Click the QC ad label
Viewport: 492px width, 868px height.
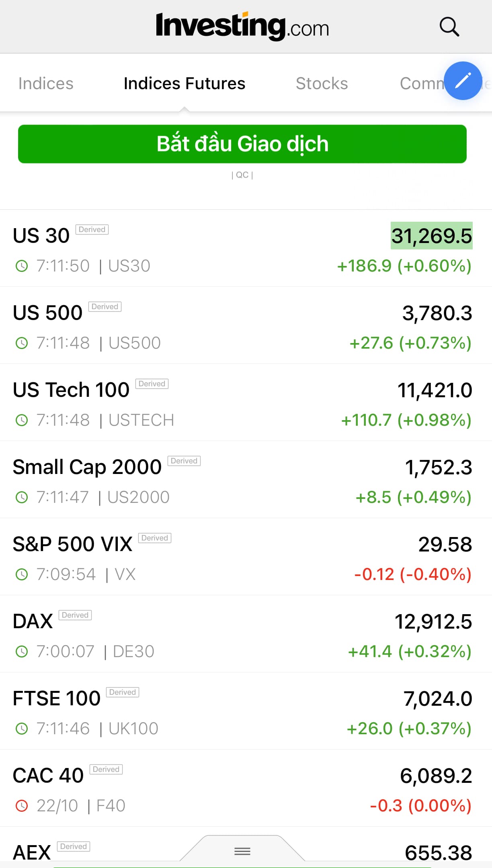click(242, 175)
